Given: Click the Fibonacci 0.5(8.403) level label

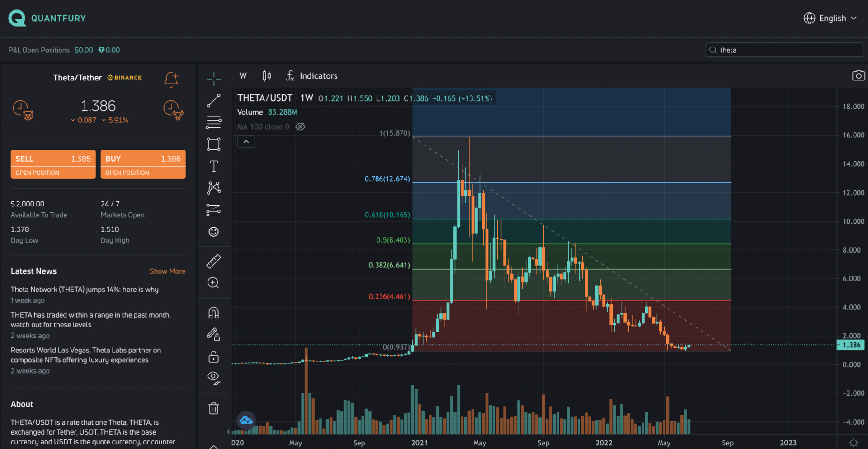Looking at the screenshot, I should (x=393, y=240).
